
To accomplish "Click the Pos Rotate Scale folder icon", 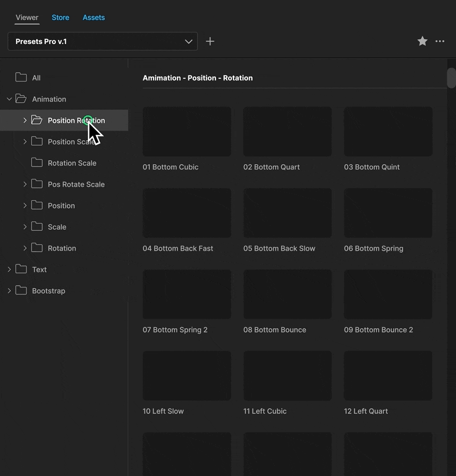I will click(x=37, y=184).
